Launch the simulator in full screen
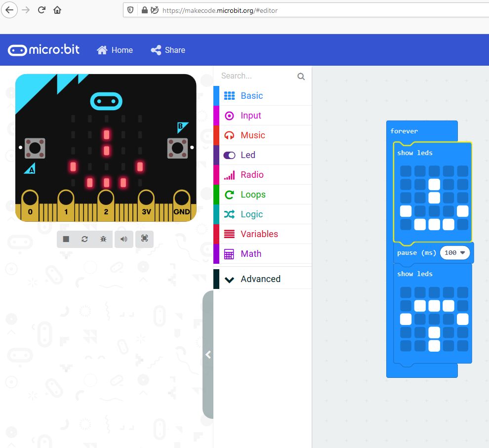Screen dimensions: 489x448 (x=144, y=239)
